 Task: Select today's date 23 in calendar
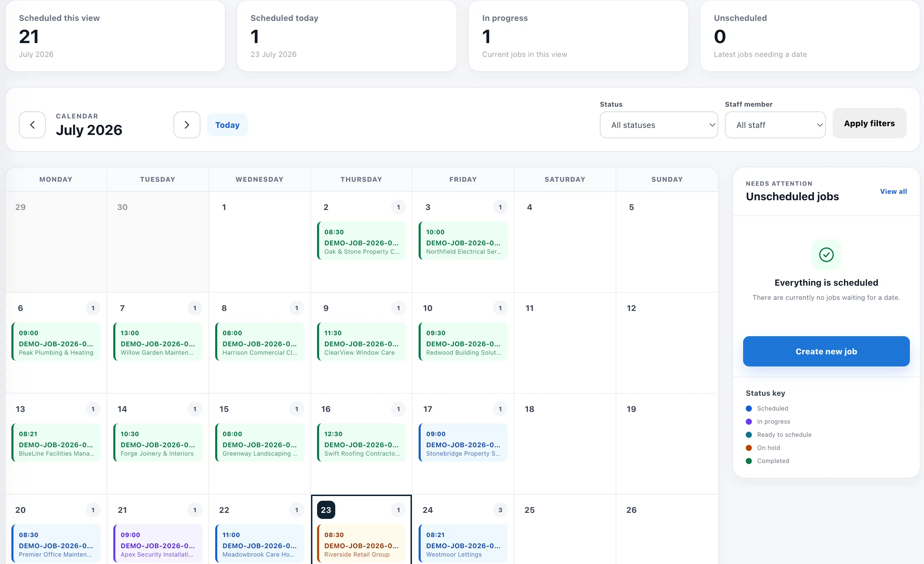326,510
